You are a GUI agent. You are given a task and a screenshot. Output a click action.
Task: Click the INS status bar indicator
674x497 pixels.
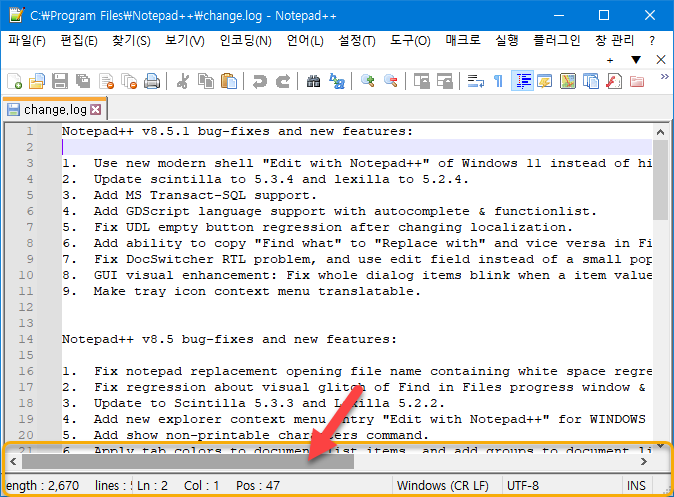click(636, 486)
